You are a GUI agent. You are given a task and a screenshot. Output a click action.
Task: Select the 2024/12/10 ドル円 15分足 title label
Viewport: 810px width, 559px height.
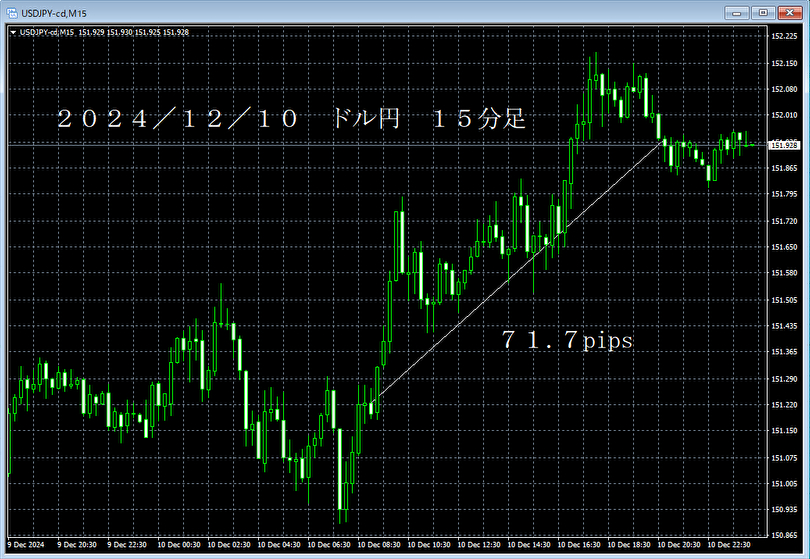(x=291, y=119)
